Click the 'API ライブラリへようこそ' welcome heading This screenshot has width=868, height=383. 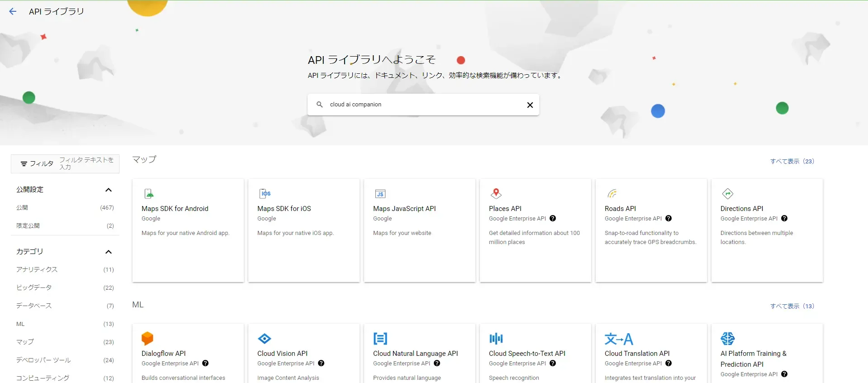coord(371,60)
